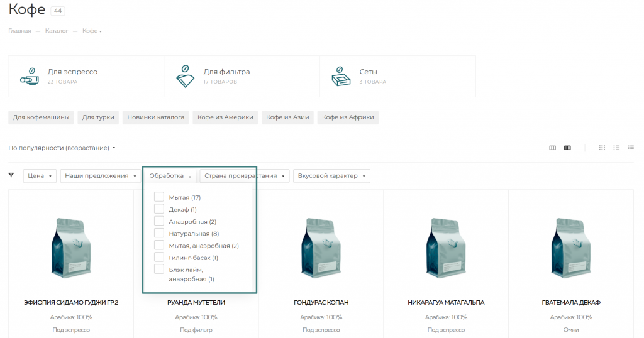Expand the Страна произрастания dropdown
Viewport: 644px width, 338px height.
(x=245, y=176)
